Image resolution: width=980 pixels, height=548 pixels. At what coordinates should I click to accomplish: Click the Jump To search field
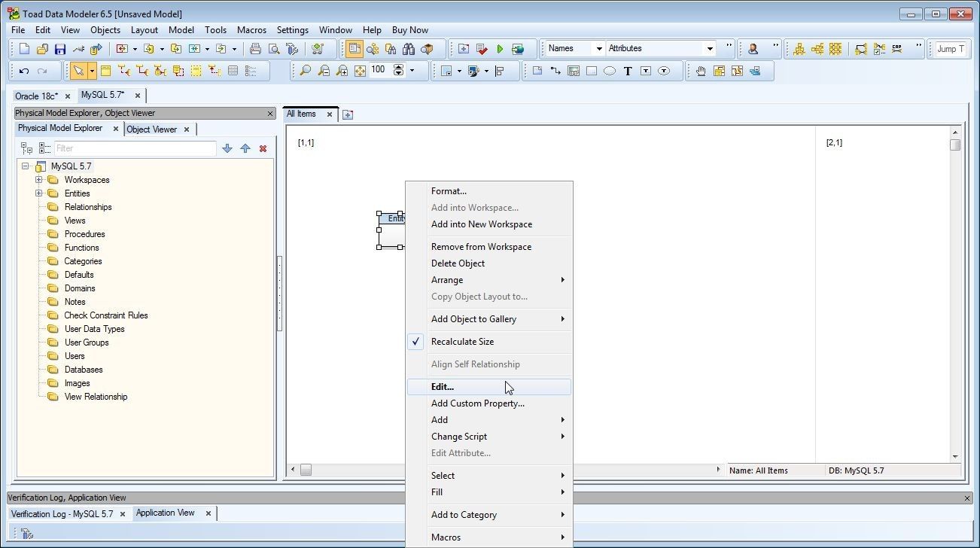(951, 49)
